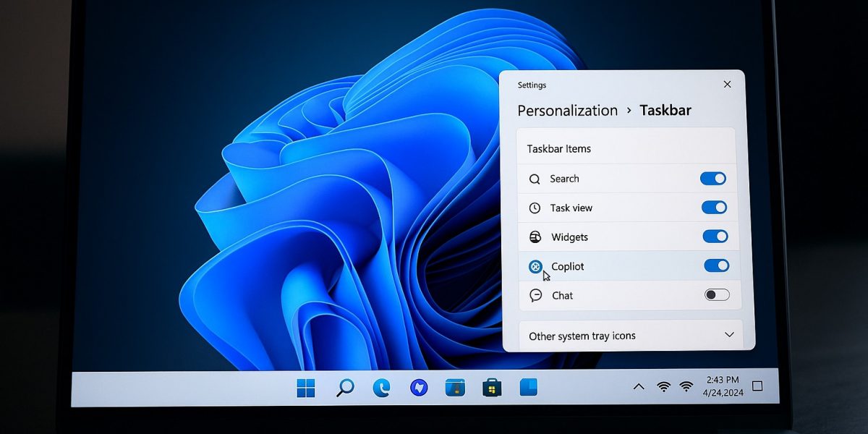Click the Wi-Fi network icon in system tray

[x=663, y=387]
